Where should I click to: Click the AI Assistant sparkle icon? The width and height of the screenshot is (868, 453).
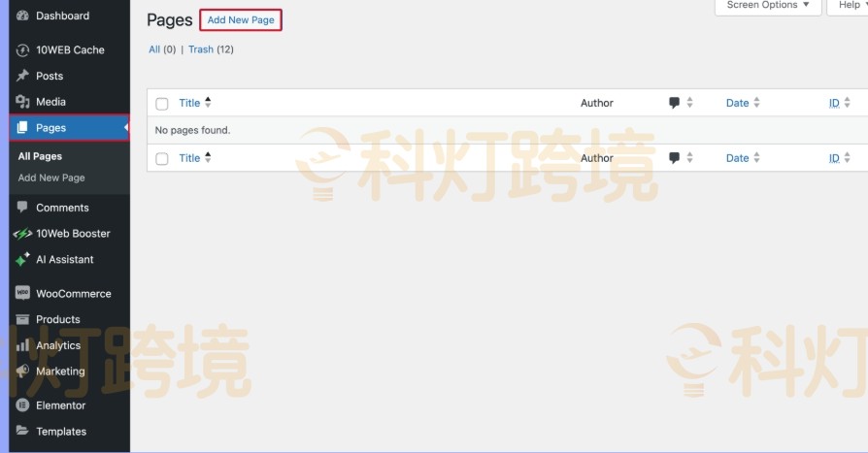coord(22,259)
